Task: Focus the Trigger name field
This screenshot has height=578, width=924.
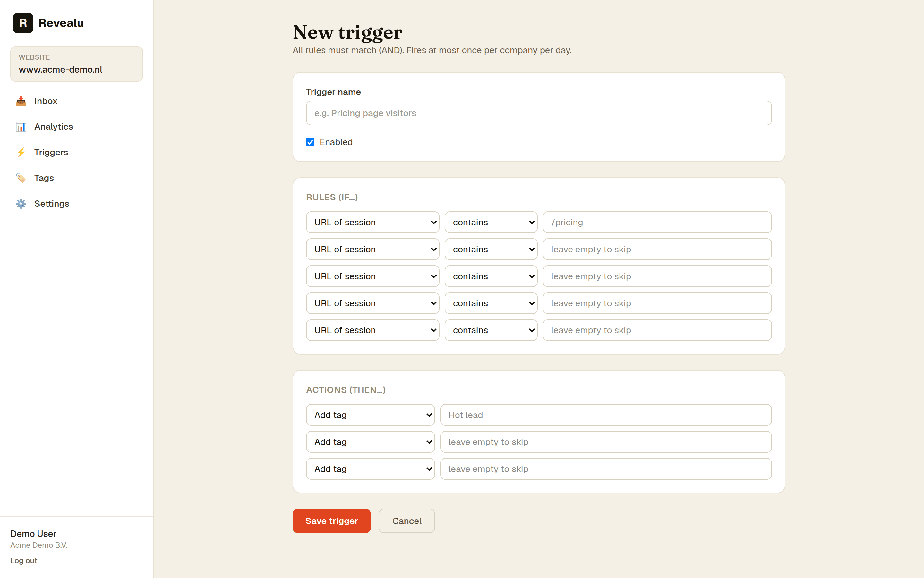Action: 539,113
